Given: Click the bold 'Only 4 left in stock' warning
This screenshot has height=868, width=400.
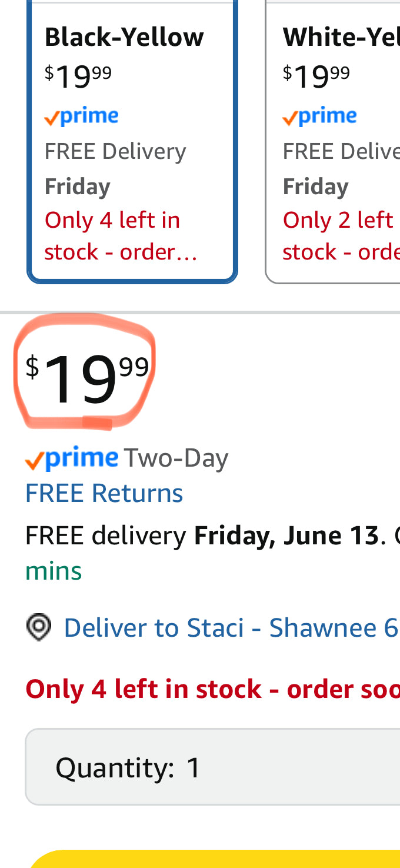Looking at the screenshot, I should click(212, 689).
